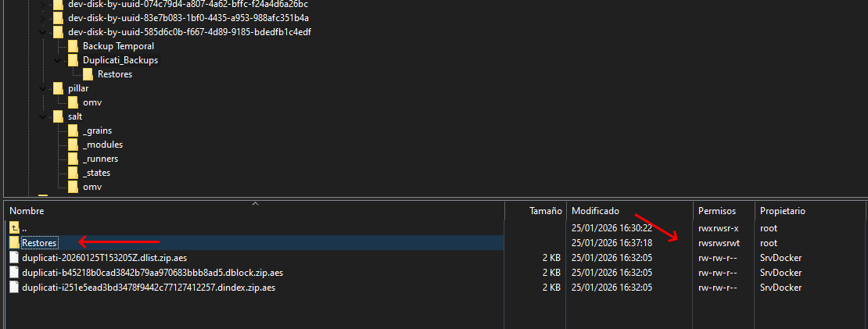Click the Restores folder icon in file list
Viewport: 868px width, 329px height.
pyautogui.click(x=14, y=243)
